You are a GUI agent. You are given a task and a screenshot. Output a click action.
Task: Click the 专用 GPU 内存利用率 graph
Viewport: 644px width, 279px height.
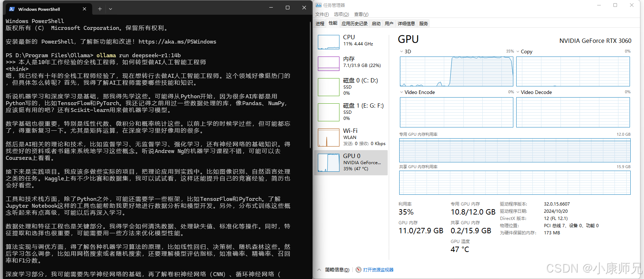coord(515,150)
